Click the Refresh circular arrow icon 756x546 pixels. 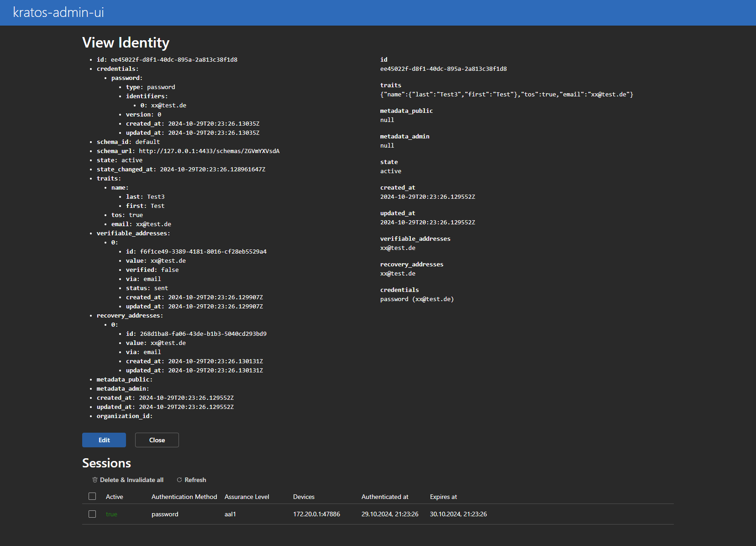[179, 480]
